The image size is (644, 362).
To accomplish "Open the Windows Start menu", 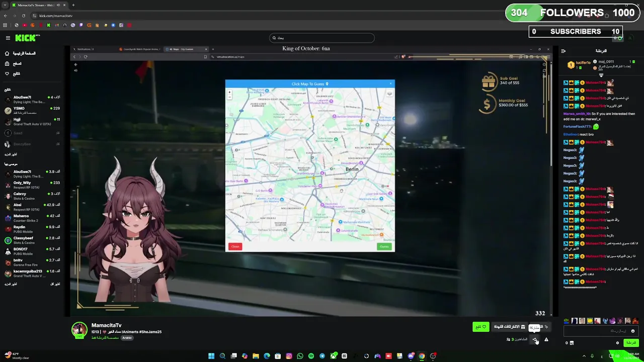I will click(211, 356).
